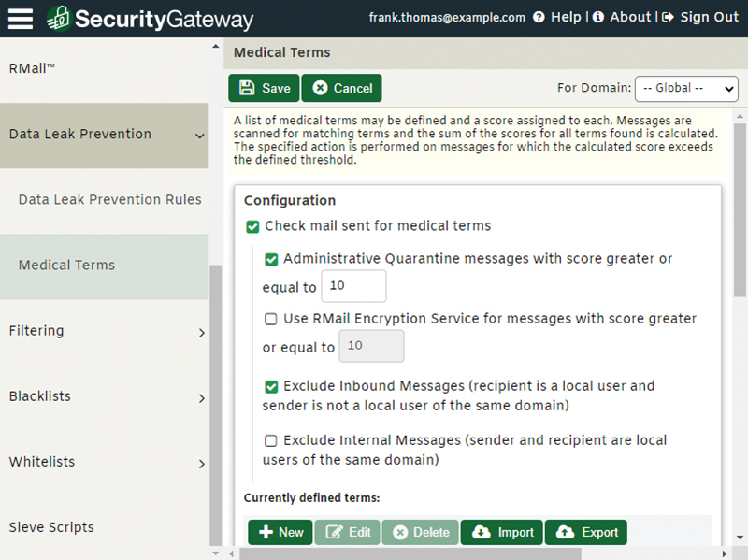Cancel changes with the X button

click(x=341, y=88)
